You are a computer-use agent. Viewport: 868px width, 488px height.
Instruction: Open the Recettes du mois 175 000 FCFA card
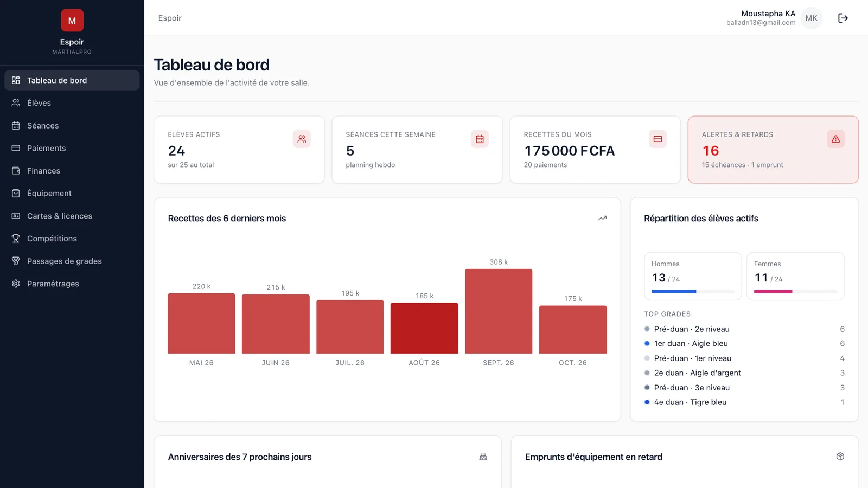click(595, 150)
